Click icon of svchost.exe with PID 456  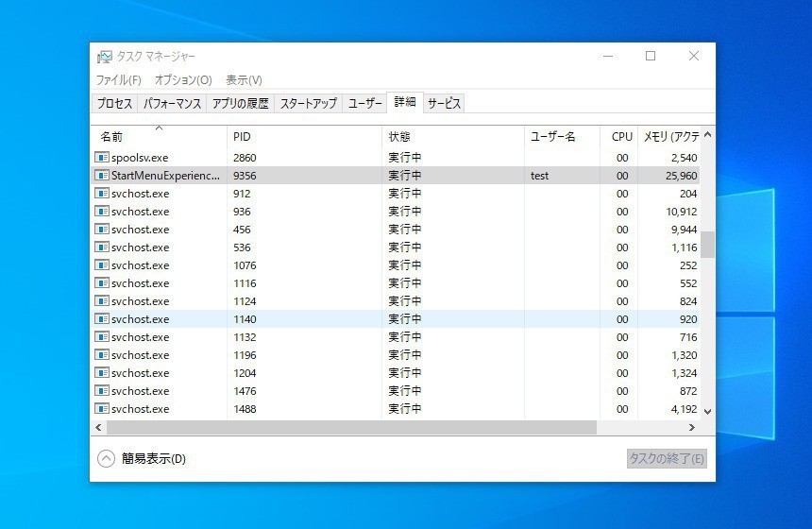[102, 229]
